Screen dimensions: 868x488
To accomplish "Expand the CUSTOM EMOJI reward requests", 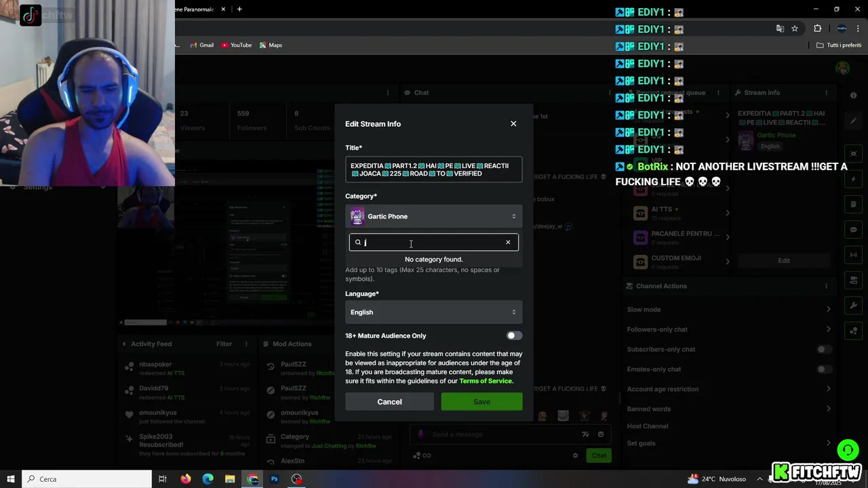I will 728,262.
